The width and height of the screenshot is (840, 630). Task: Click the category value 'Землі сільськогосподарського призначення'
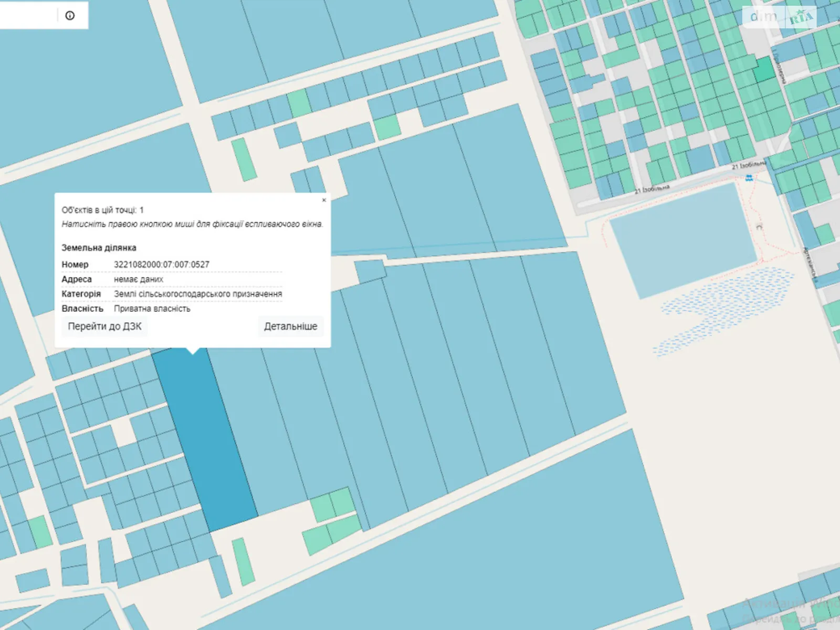click(x=198, y=294)
